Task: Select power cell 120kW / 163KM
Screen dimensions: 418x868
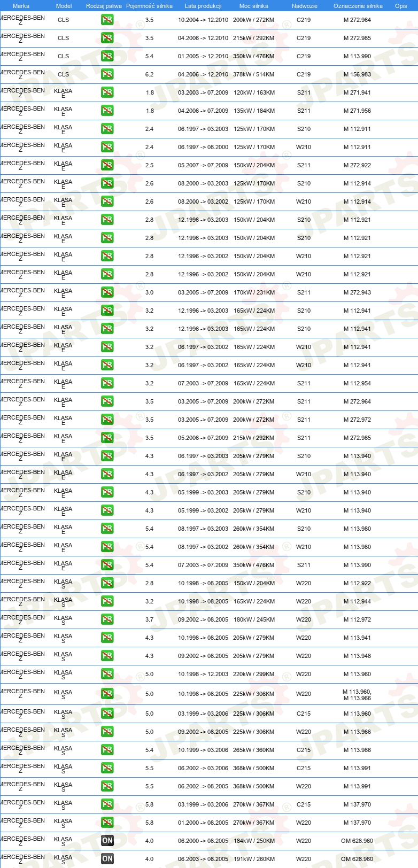Action: tap(254, 93)
